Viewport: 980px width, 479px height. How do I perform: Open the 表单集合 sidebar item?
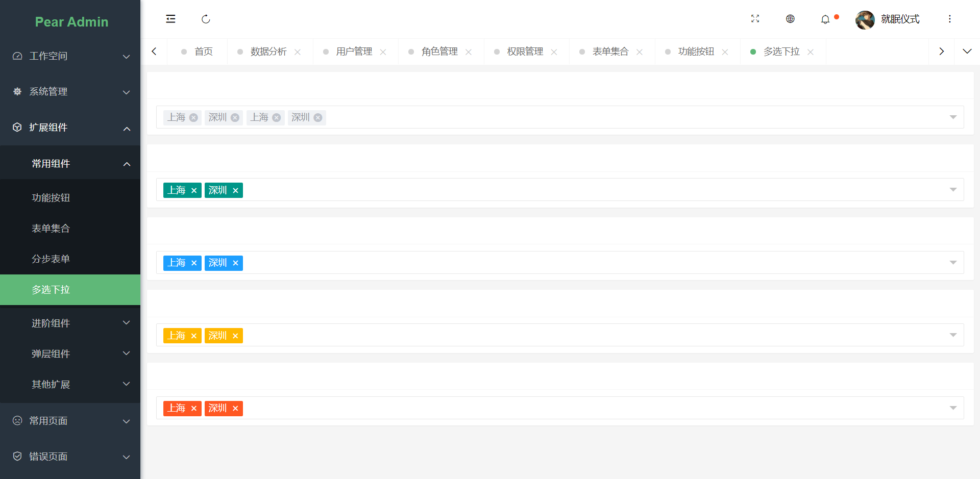click(x=70, y=229)
